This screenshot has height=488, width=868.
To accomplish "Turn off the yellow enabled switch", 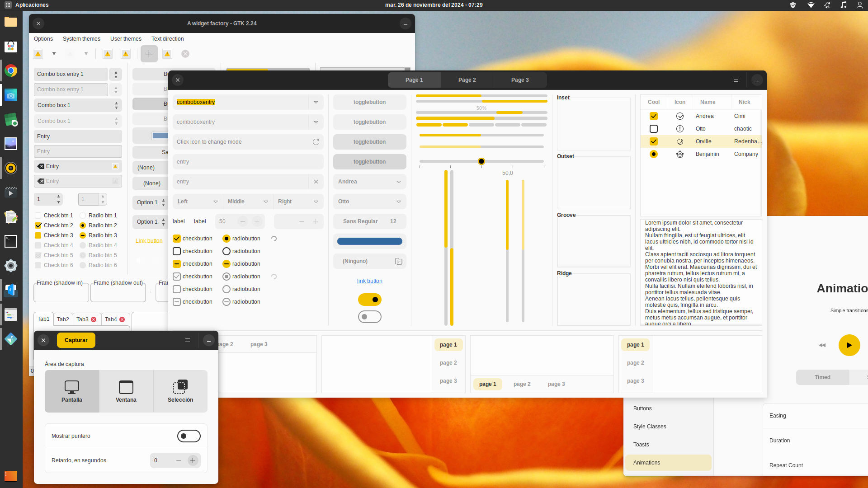I will [370, 300].
